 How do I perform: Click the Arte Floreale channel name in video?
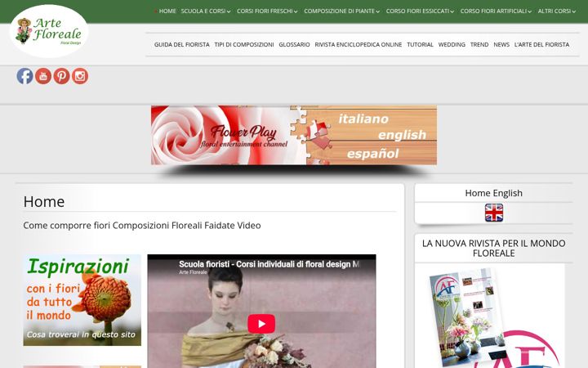click(x=193, y=272)
